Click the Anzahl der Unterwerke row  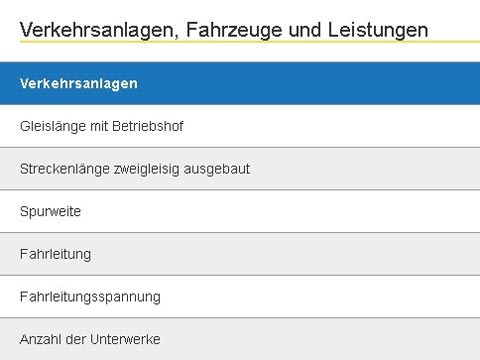pyautogui.click(x=240, y=339)
